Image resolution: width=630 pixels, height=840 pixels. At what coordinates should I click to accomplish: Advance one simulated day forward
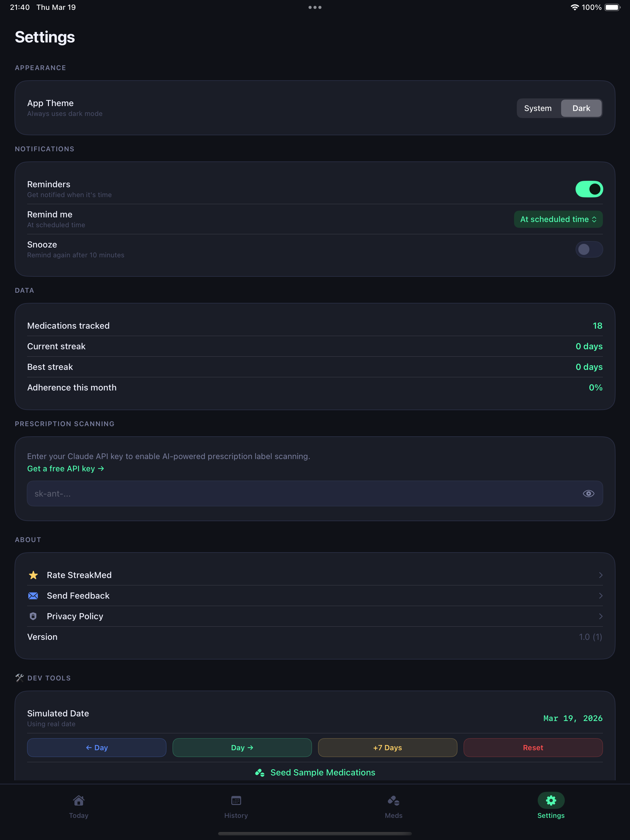[x=242, y=747]
